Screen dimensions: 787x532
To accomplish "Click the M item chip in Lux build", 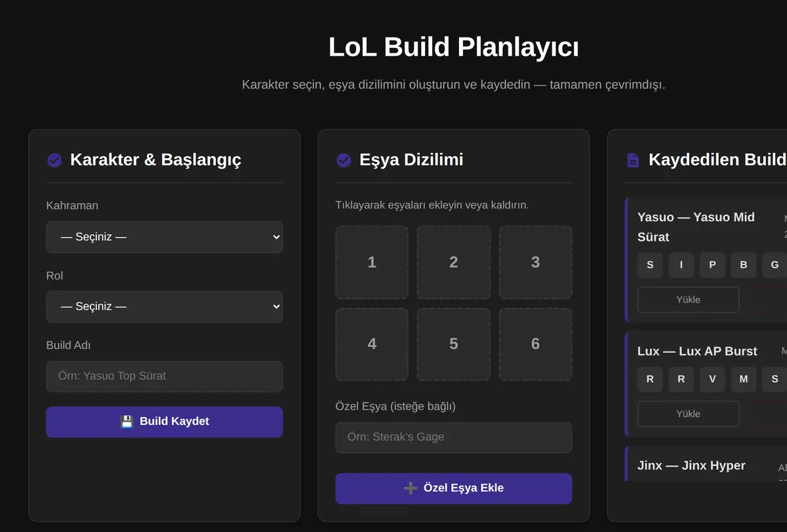I will coord(744,379).
